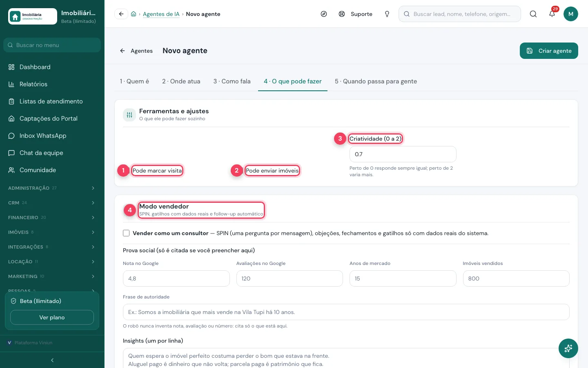Open the Dashboard menu item
The image size is (588, 368).
pos(52,67)
